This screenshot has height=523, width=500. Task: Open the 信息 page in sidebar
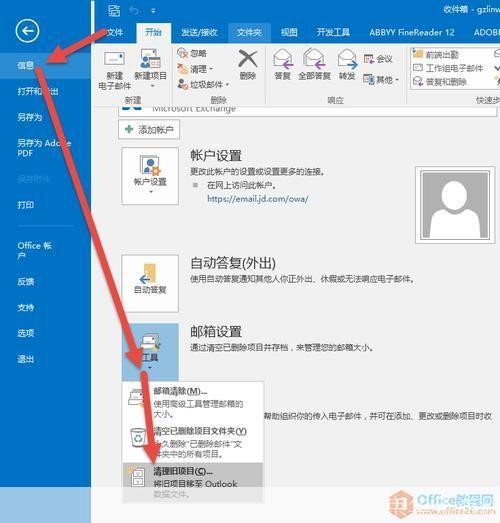(x=45, y=65)
